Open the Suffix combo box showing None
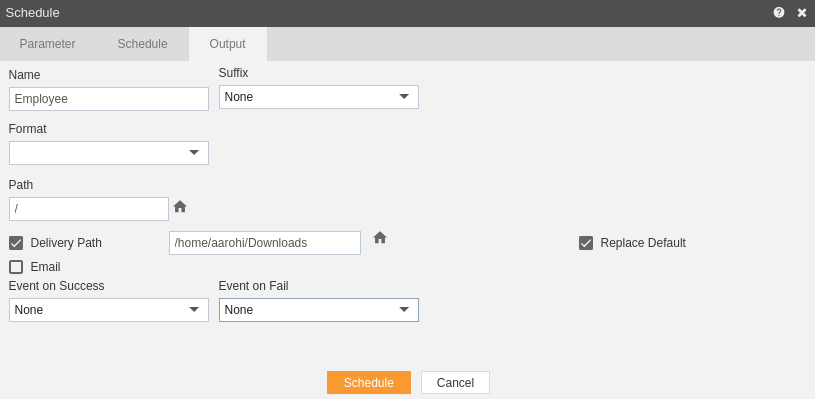Viewport: 815px width, 399px height. coord(319,97)
